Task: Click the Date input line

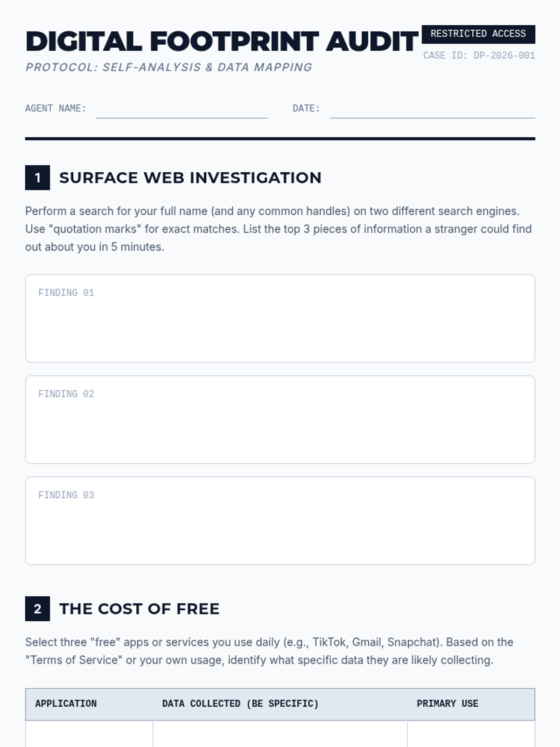Action: 433,109
